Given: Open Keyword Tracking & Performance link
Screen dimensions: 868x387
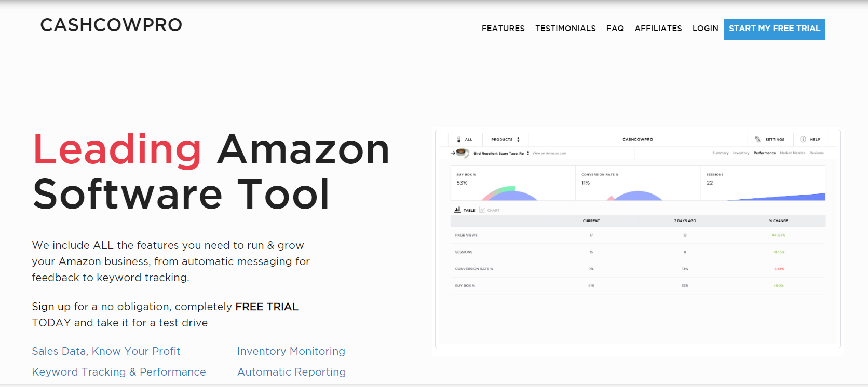Looking at the screenshot, I should coord(119,372).
